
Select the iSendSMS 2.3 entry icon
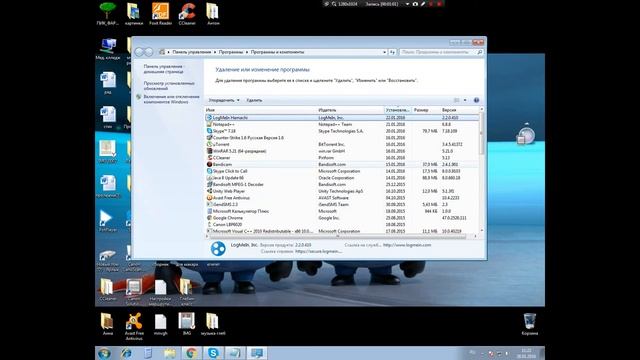209,204
